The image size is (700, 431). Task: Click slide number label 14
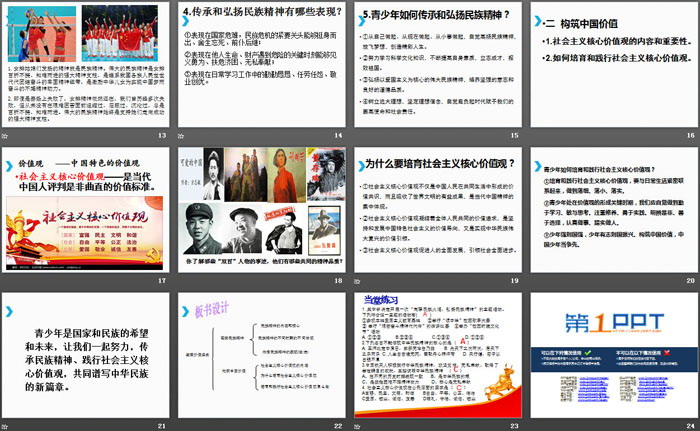point(338,135)
